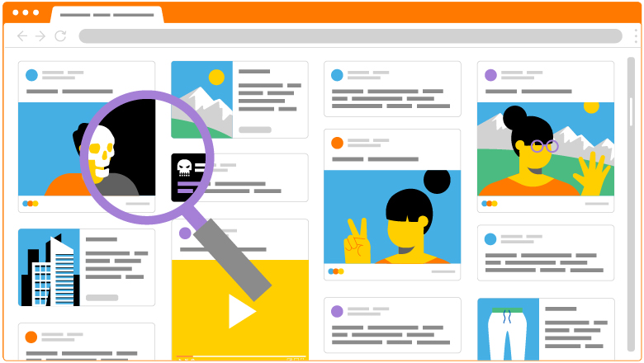Open the small mountain landscape thumbnail

(201, 100)
